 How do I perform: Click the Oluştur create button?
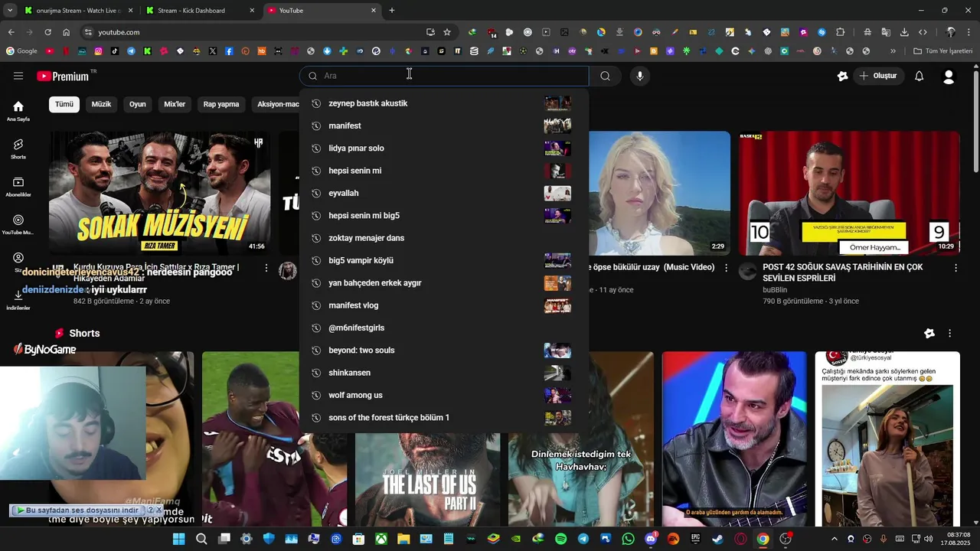[x=878, y=76]
